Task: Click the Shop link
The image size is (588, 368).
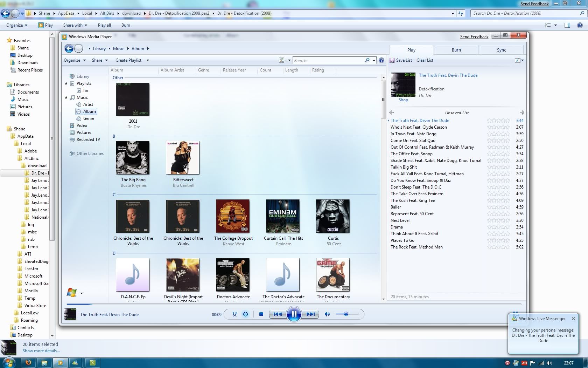Action: coord(403,100)
